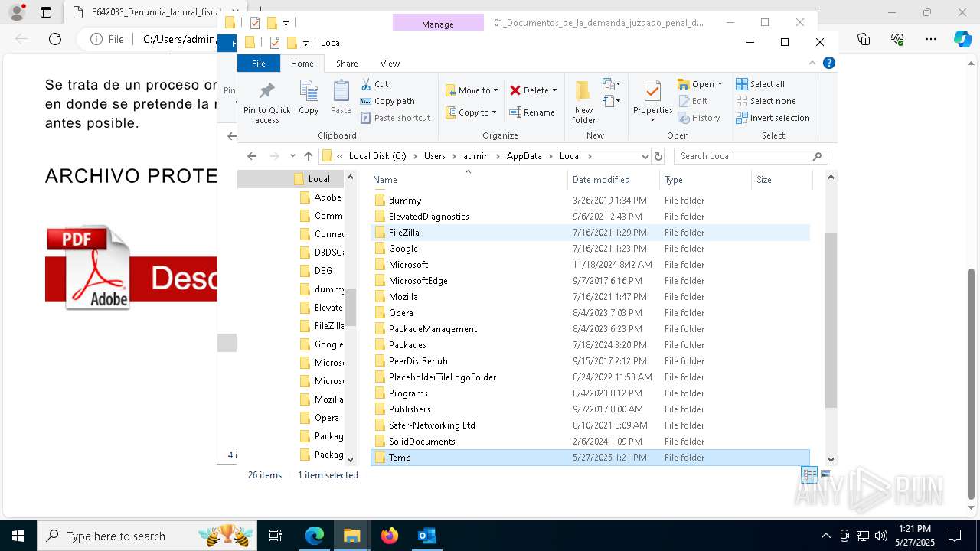Sort by Name column header
Viewport: 980px width, 551px height.
click(x=469, y=180)
